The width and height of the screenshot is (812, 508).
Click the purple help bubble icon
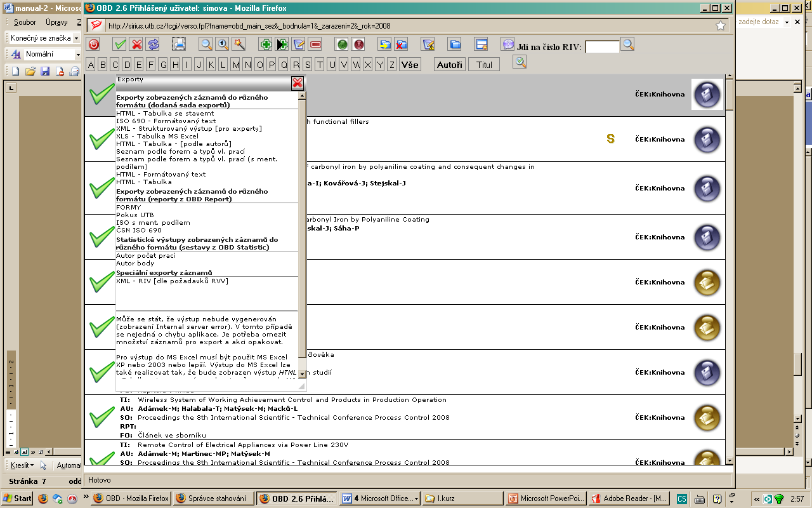click(507, 44)
